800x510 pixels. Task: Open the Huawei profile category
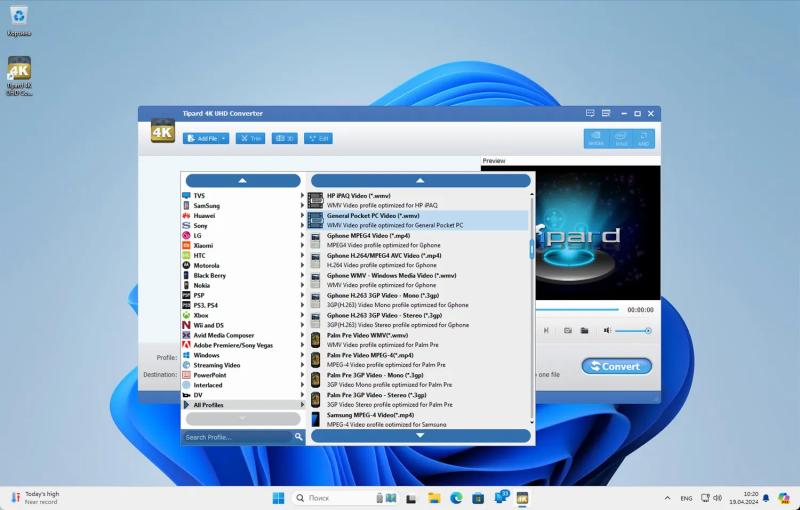(x=243, y=216)
